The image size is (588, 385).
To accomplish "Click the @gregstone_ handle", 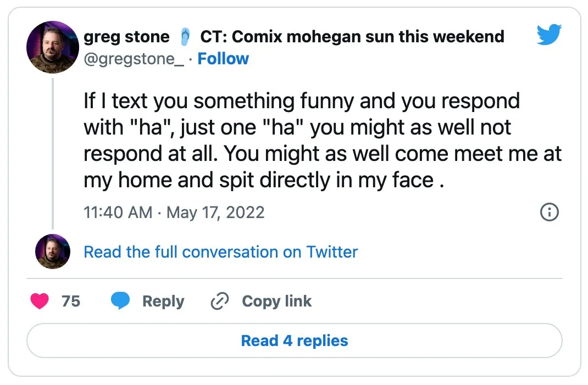I will (x=134, y=59).
